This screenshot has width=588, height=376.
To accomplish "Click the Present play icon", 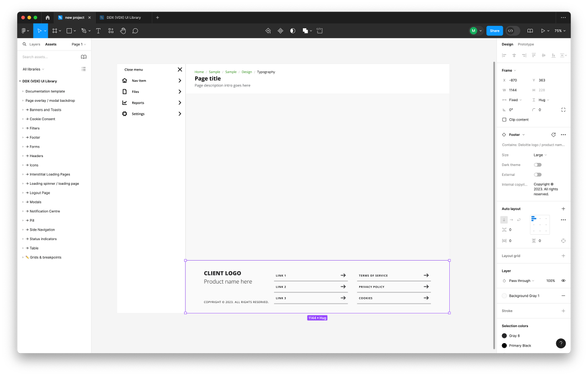I will (543, 31).
